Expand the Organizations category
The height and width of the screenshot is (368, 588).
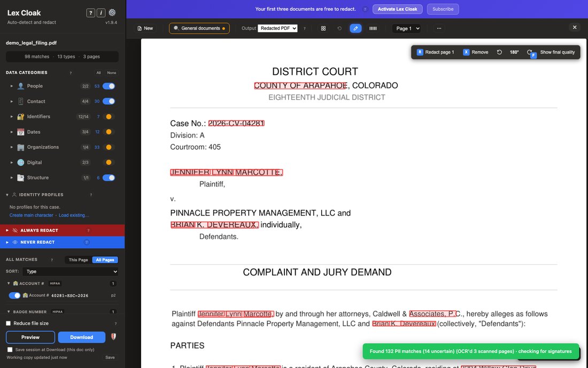[12, 147]
